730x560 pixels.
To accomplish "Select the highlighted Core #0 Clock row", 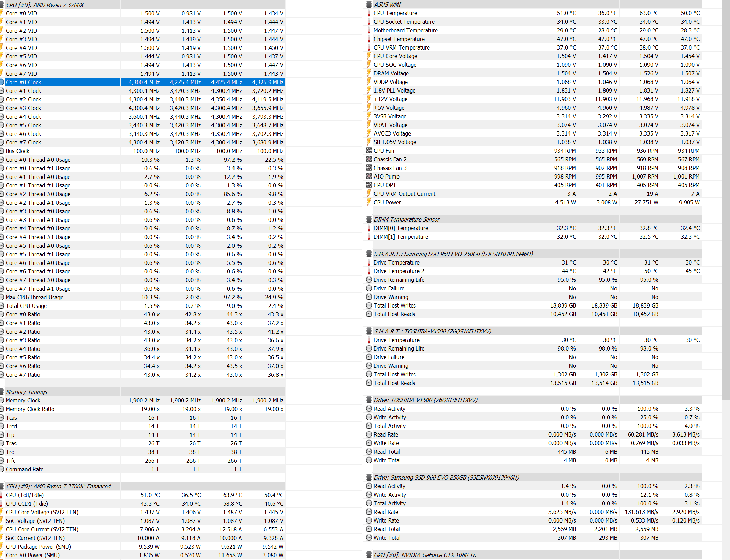I will [x=23, y=82].
